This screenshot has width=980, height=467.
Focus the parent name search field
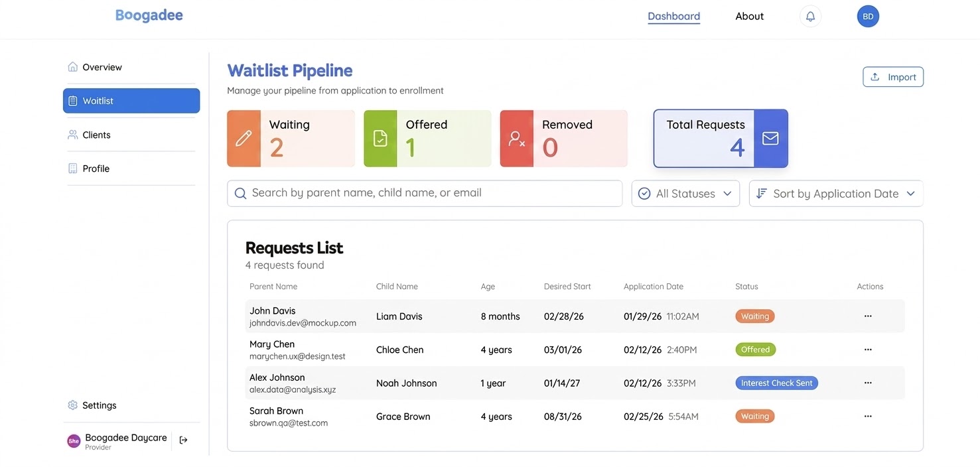[425, 193]
